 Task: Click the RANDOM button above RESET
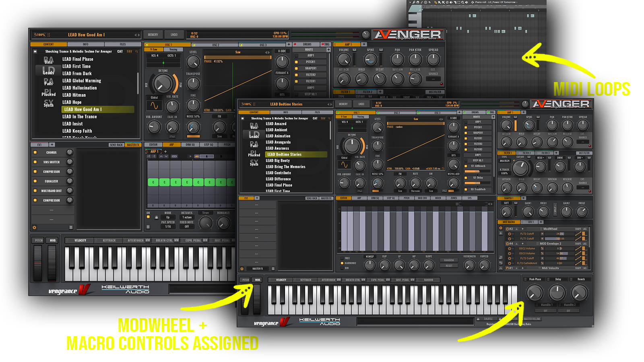449,260
